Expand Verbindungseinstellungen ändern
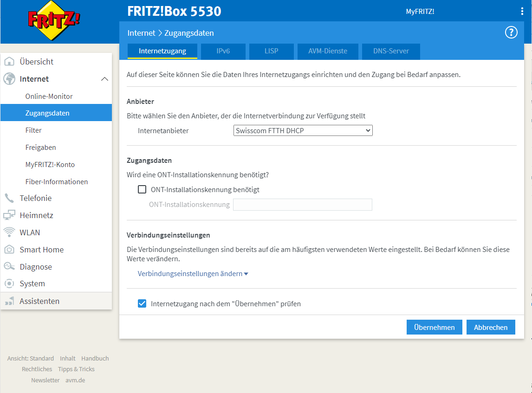Image resolution: width=532 pixels, height=393 pixels. [x=193, y=273]
